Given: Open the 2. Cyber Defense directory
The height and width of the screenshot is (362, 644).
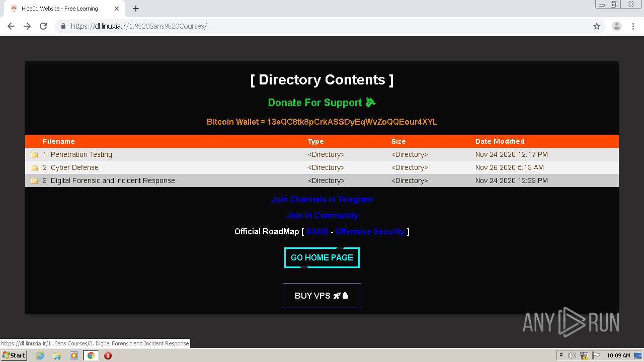Looking at the screenshot, I should [70, 167].
